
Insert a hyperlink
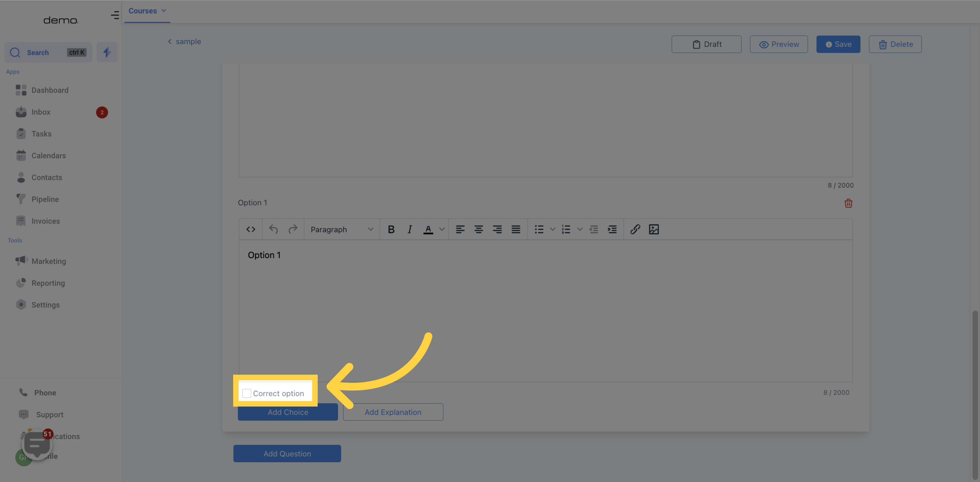pos(635,229)
